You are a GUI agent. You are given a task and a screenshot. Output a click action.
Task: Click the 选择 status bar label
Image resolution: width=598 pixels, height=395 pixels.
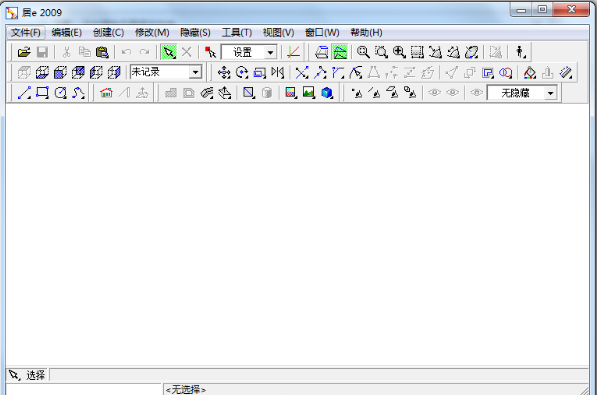36,376
